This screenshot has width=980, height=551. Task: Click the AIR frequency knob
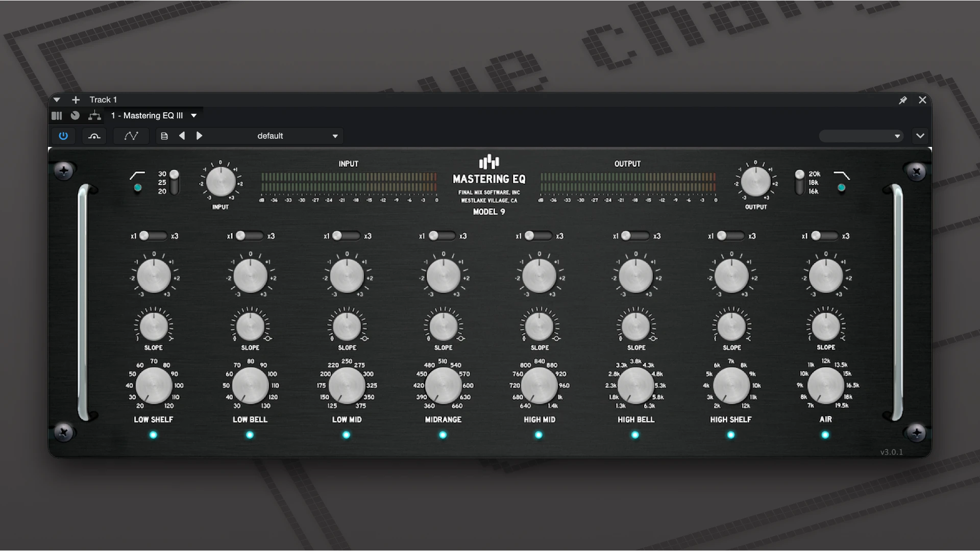(826, 385)
